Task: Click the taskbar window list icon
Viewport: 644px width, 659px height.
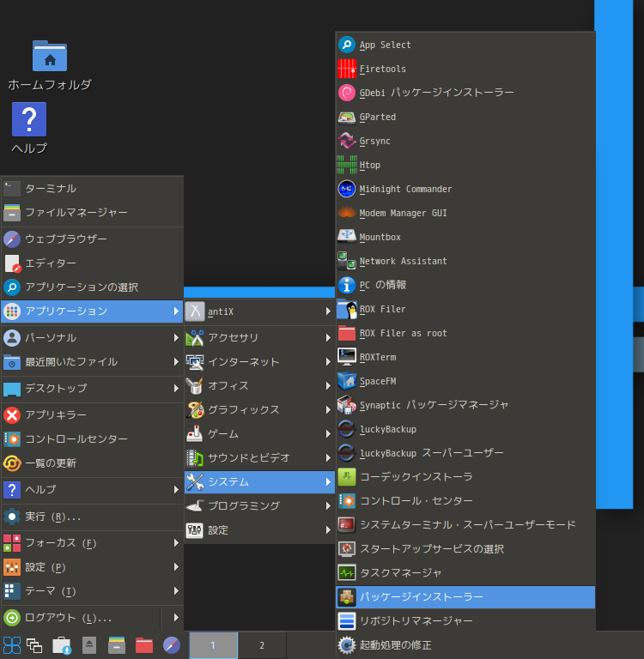Action: [34, 645]
